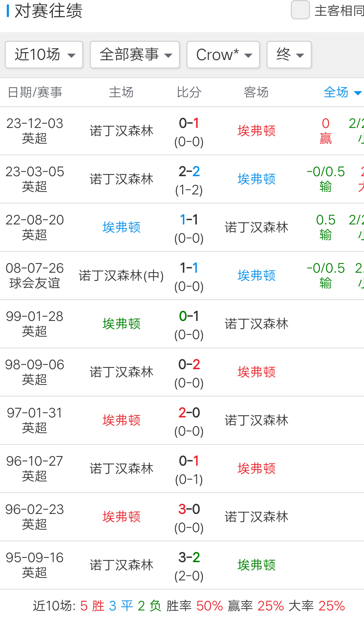Open the 96-10-27 英超 match row
364x619 pixels.
tap(35, 469)
